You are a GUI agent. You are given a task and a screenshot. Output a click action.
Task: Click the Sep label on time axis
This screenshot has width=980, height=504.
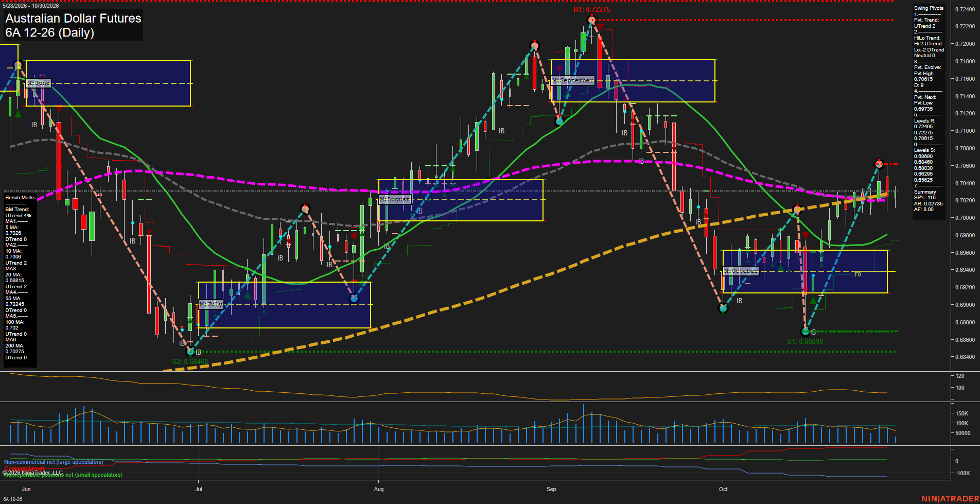coord(551,489)
